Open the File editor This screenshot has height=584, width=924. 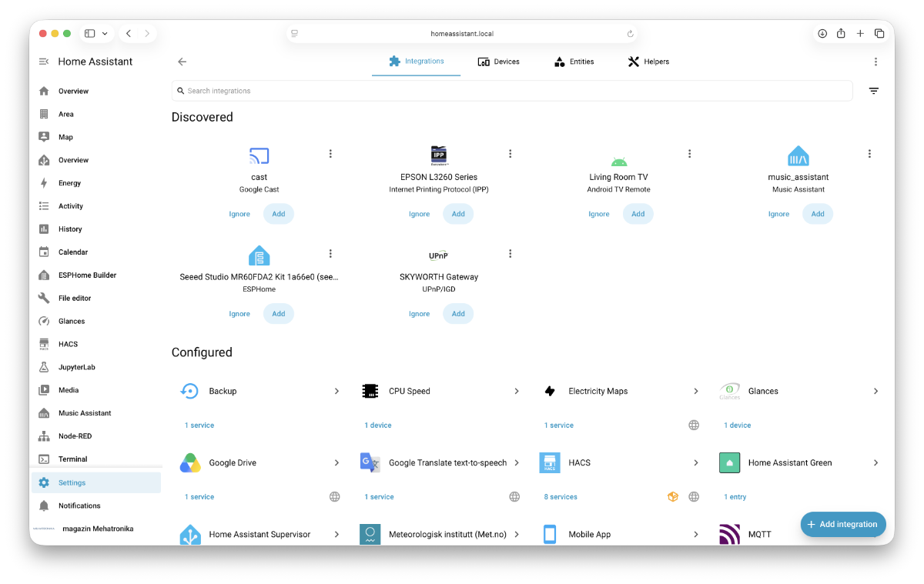click(x=96, y=298)
